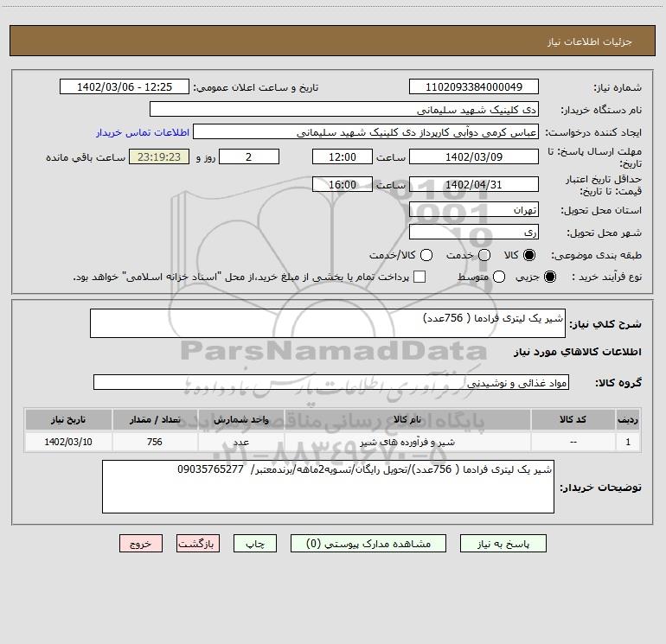Image resolution: width=666 pixels, height=644 pixels.
Task: Click the need date cell 1402/03/10
Action: point(68,442)
